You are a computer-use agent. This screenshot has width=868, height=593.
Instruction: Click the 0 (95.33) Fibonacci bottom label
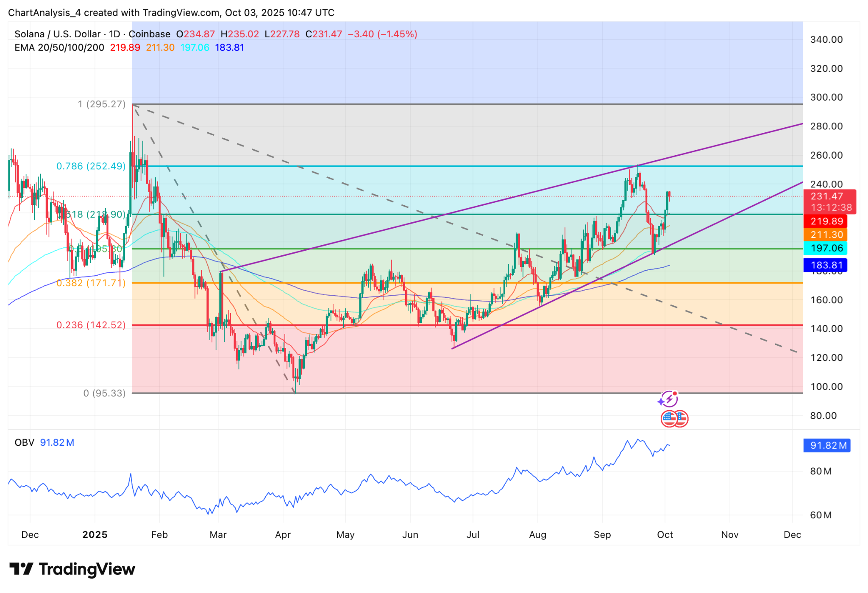pos(104,393)
